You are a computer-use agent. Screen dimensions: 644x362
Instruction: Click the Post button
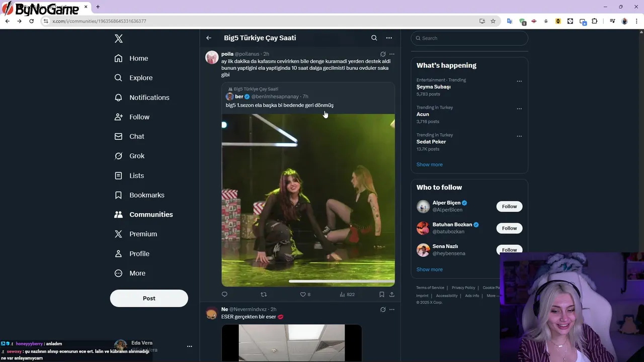tap(149, 298)
